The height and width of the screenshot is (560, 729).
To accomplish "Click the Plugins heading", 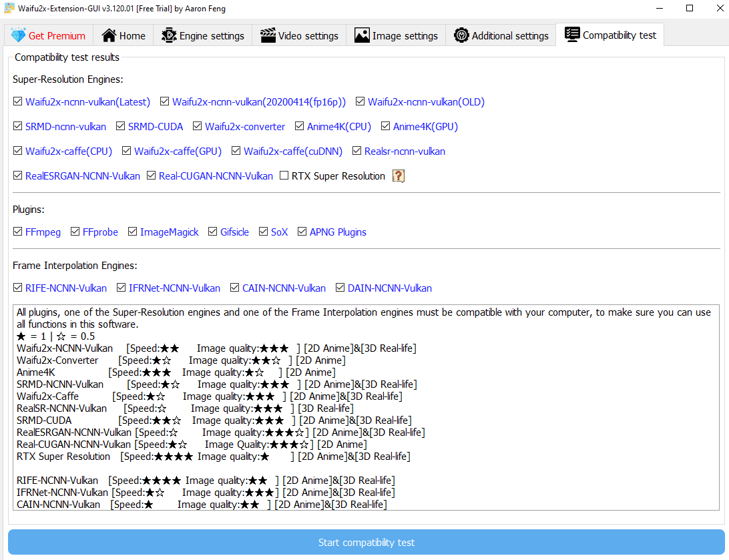I will (28, 210).
